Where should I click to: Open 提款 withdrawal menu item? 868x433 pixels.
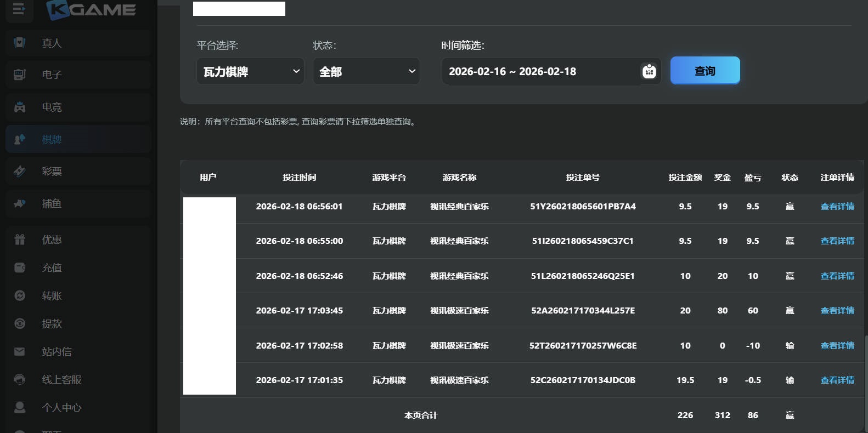pyautogui.click(x=52, y=323)
